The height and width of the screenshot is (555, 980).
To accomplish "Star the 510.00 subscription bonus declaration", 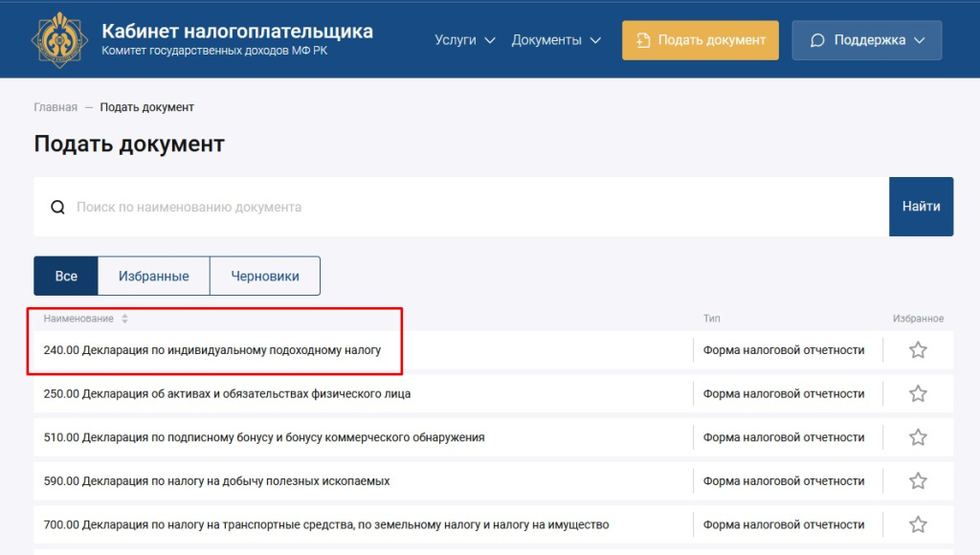I will click(x=917, y=436).
